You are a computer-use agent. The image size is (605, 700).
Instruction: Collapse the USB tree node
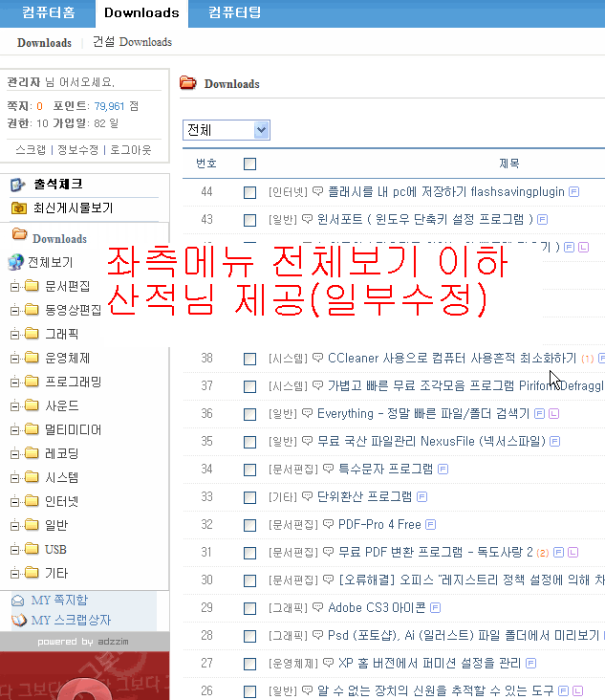[14, 550]
